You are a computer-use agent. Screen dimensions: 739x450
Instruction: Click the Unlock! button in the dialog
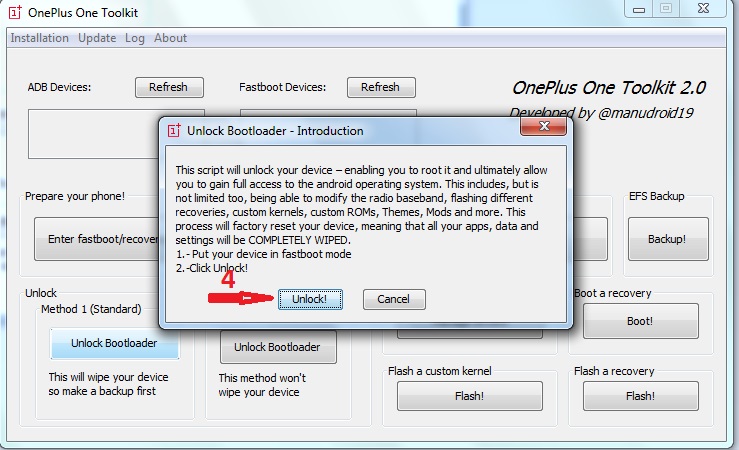click(x=310, y=299)
